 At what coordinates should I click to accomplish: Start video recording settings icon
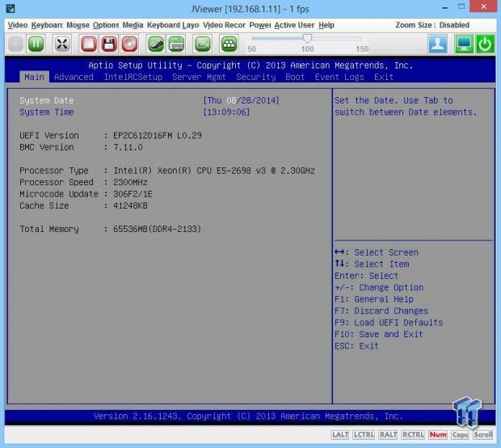click(202, 44)
